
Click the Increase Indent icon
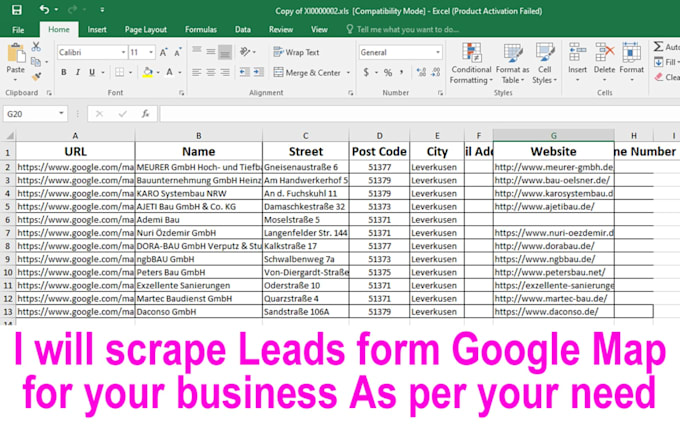click(x=258, y=72)
